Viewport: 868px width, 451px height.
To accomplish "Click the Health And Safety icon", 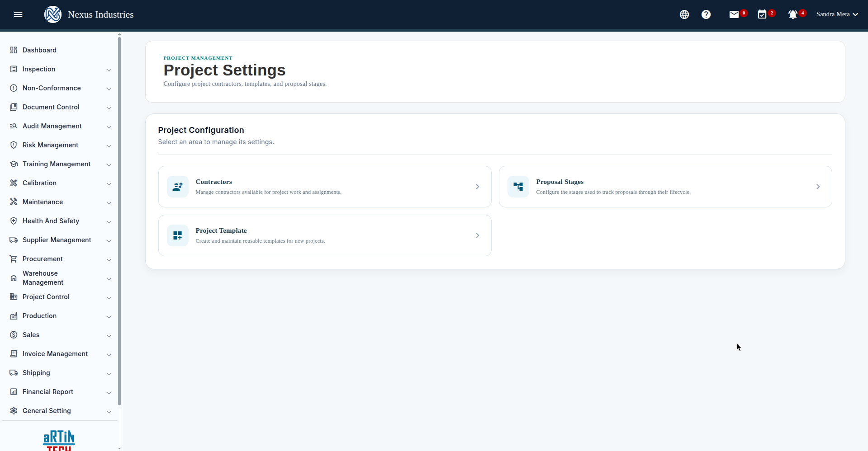I will click(14, 221).
